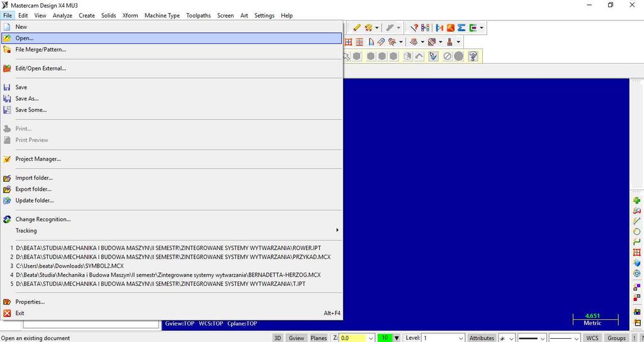Open the Xform menu in menu bar
644x342 pixels.
[x=130, y=15]
